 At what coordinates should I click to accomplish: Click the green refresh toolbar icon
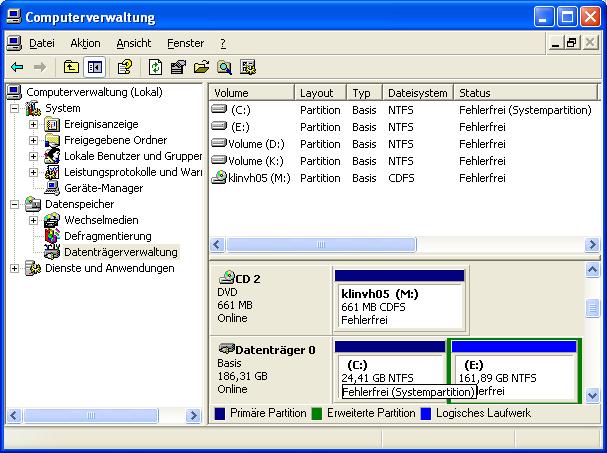click(155, 67)
